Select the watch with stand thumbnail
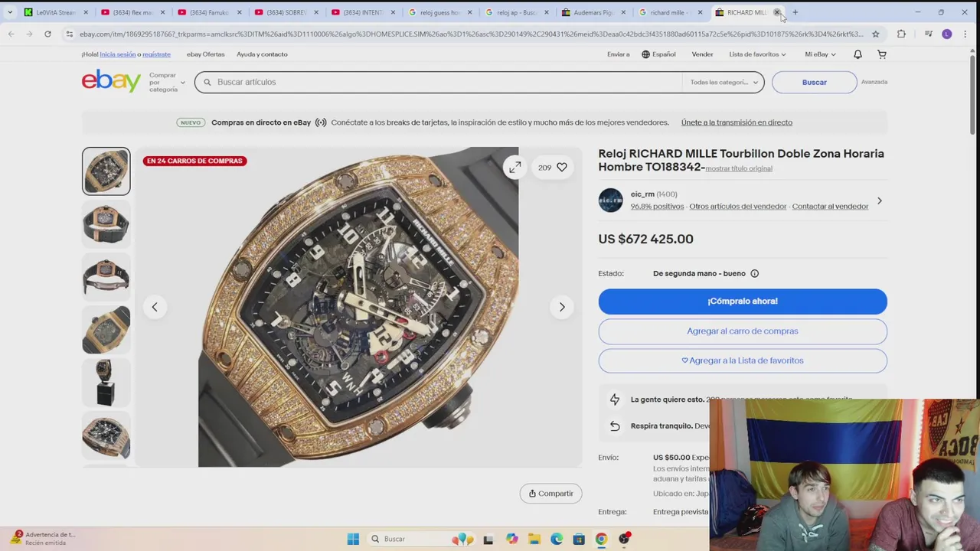The width and height of the screenshot is (980, 551). click(x=106, y=383)
